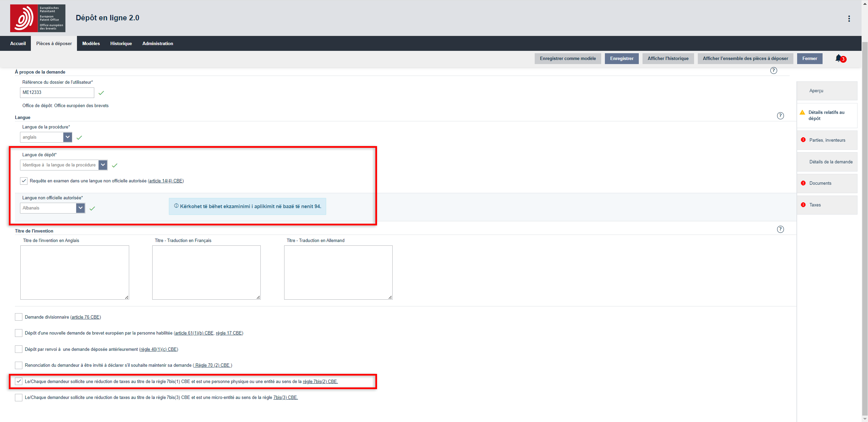Click warning icon beside Détails relatifs au dépôt
This screenshot has height=422, width=868.
802,113
